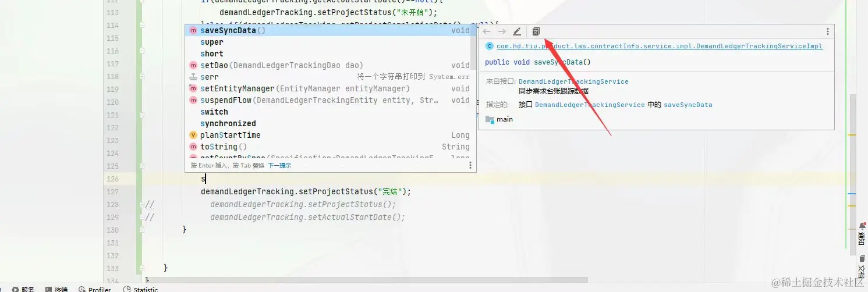Image resolution: width=868 pixels, height=292 pixels.
Task: Click the template icon beside serr
Action: point(193,77)
